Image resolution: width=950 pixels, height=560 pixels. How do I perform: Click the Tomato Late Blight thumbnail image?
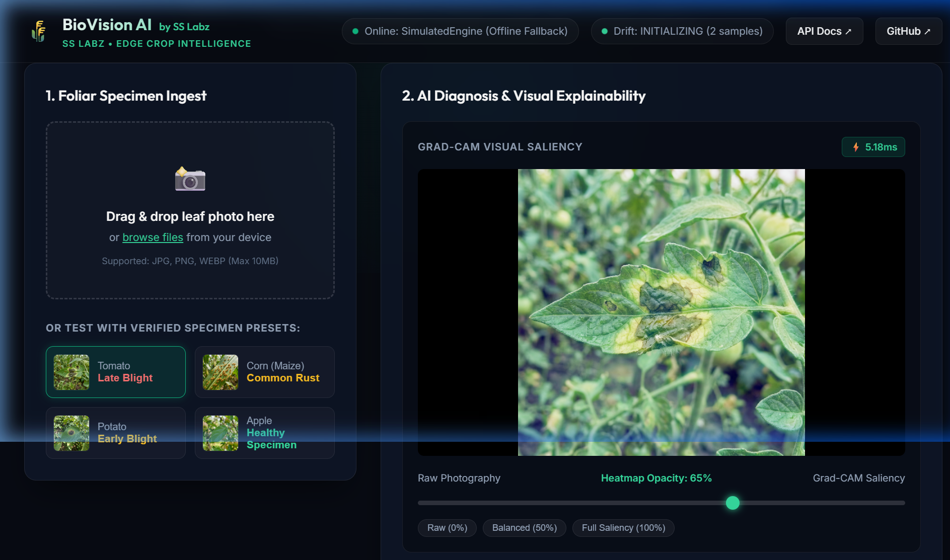tap(71, 372)
